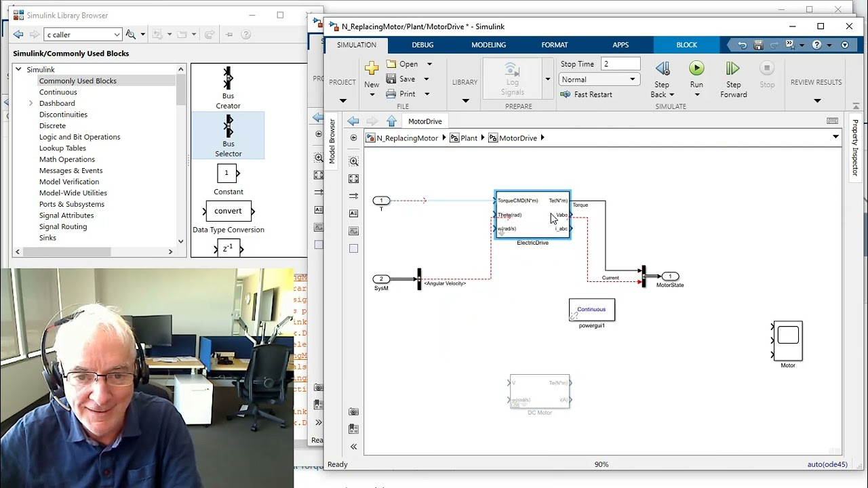The height and width of the screenshot is (488, 868).
Task: Switch to the MODELING ribbon tab
Action: 489,45
